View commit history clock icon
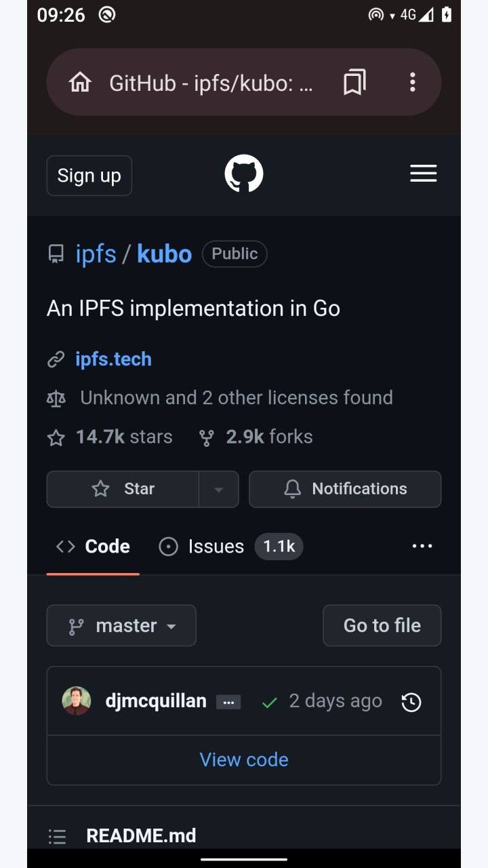Viewport: 488px width, 868px height. 411,702
